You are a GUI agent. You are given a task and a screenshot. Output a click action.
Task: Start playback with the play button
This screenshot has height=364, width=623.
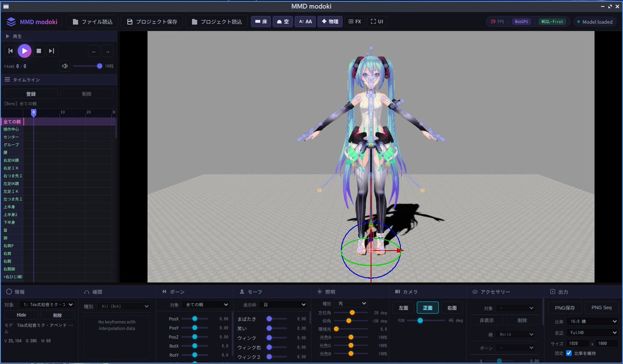[24, 51]
